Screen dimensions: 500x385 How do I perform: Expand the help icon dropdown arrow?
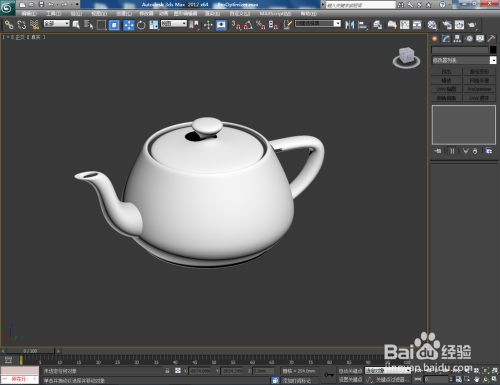point(450,5)
